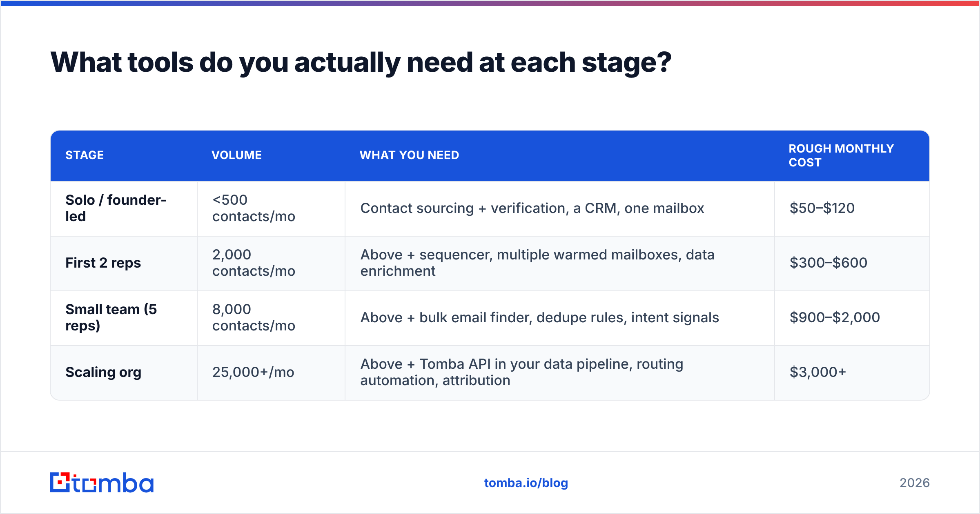The height and width of the screenshot is (514, 980).
Task: Click the 2026 year label
Action: [x=915, y=483]
